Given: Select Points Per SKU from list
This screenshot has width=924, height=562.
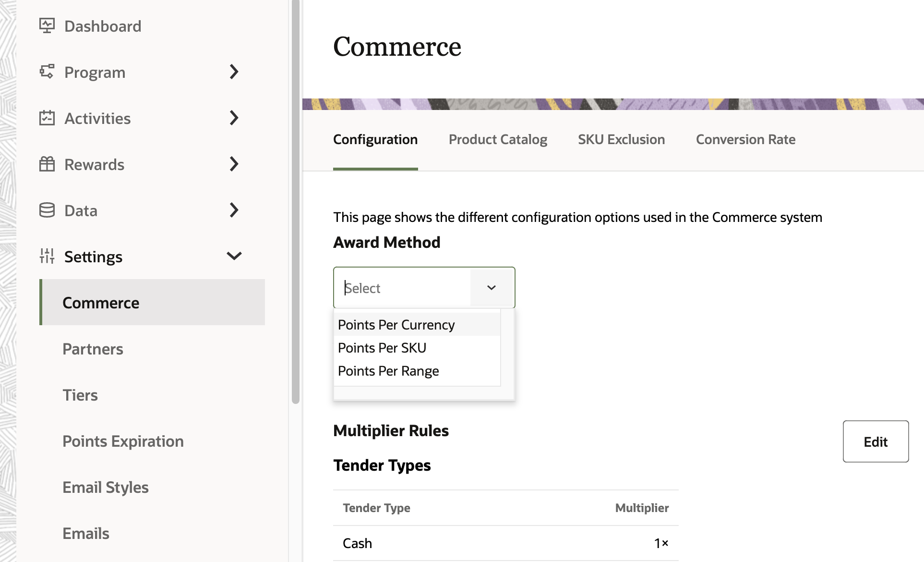Looking at the screenshot, I should [382, 348].
